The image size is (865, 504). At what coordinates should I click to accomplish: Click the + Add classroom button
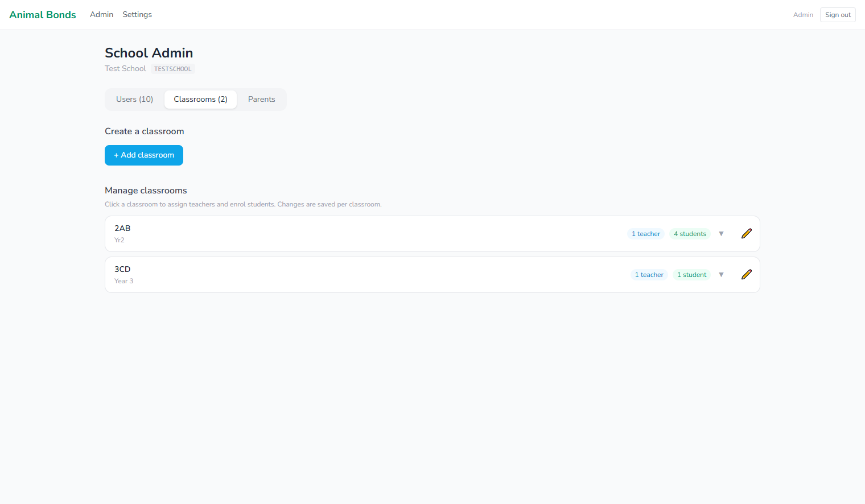coord(144,155)
